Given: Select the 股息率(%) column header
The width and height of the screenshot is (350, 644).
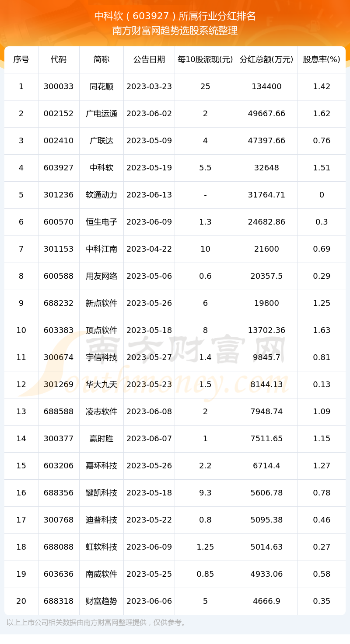Looking at the screenshot, I should [x=322, y=59].
